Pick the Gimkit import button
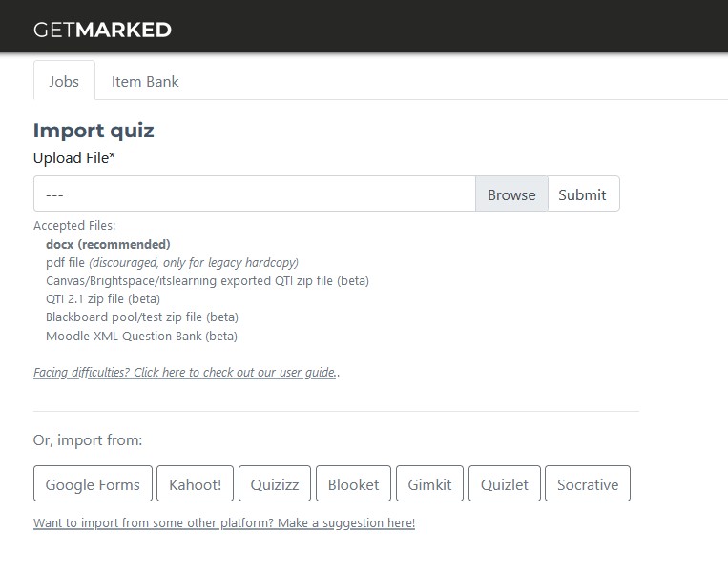The image size is (728, 572). click(x=429, y=484)
